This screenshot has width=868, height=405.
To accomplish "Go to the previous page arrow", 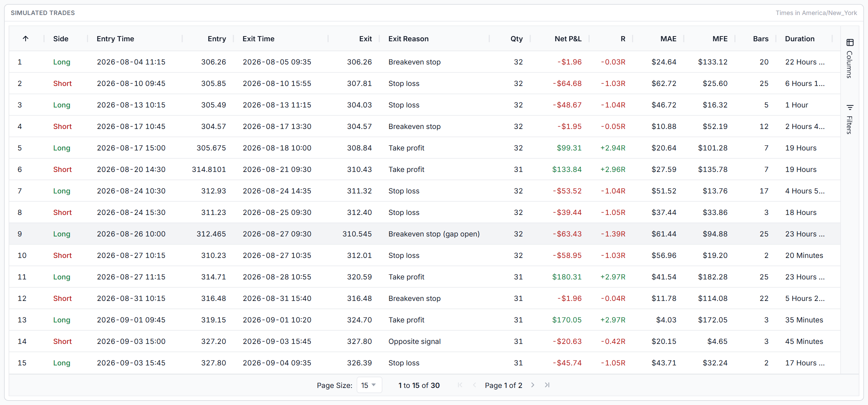I will click(475, 385).
